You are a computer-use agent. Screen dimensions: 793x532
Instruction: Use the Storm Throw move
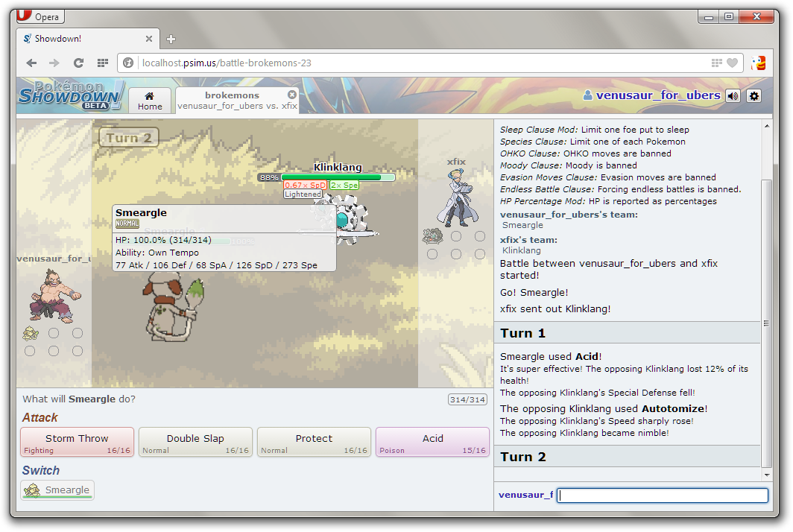pyautogui.click(x=78, y=442)
